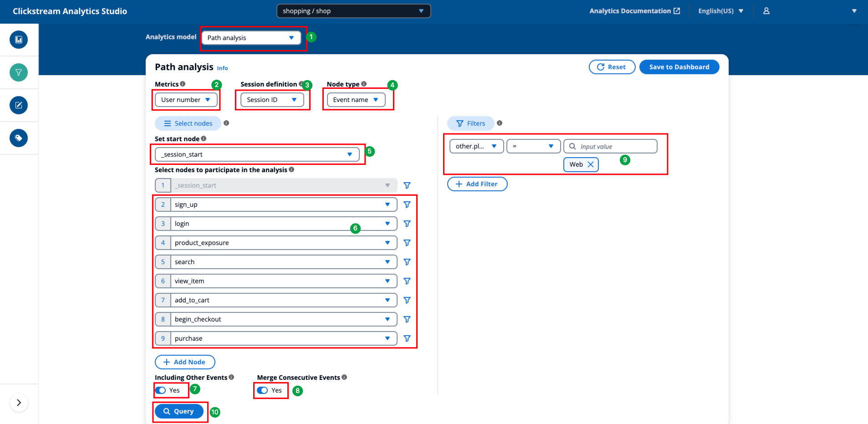Show info tooltip beside Filters
Screen dimensions: 868x424
click(500, 123)
